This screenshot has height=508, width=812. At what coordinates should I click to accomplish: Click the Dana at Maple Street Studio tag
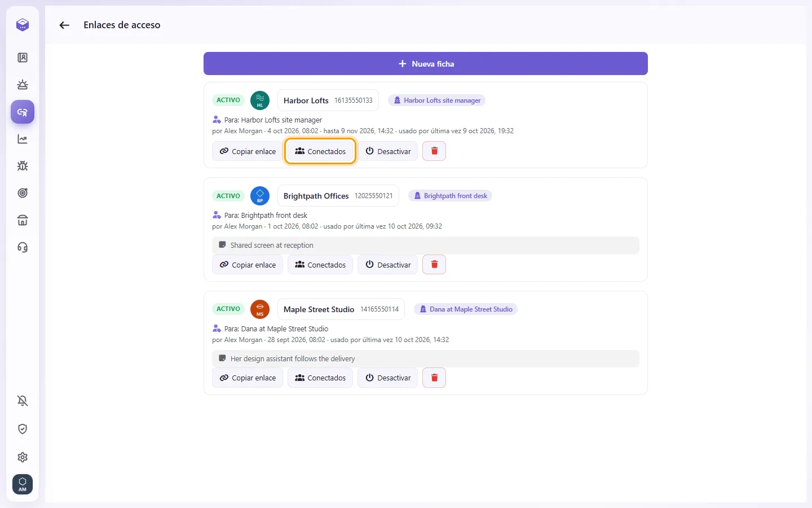(x=466, y=309)
